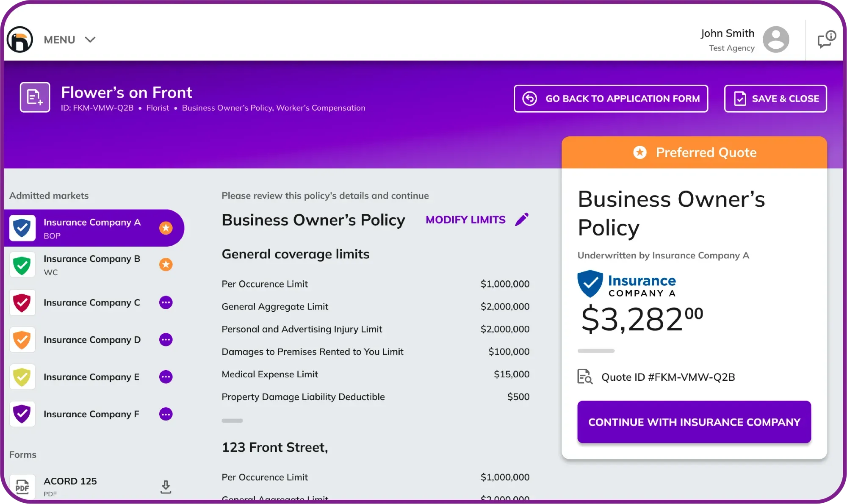Toggle the preferred star on Insurance Company A
Viewport: 847px width, 504px height.
coord(166,228)
